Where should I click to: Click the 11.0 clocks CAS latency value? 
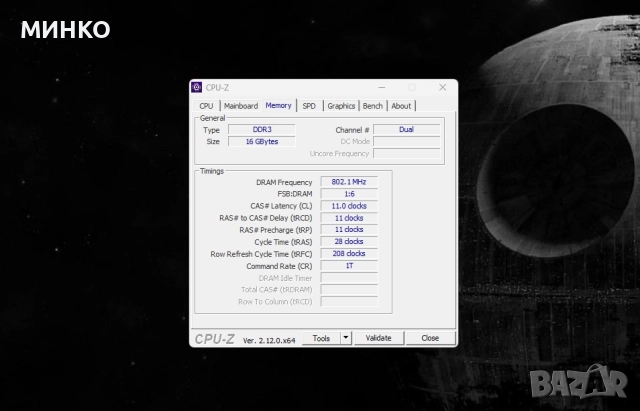click(349, 206)
